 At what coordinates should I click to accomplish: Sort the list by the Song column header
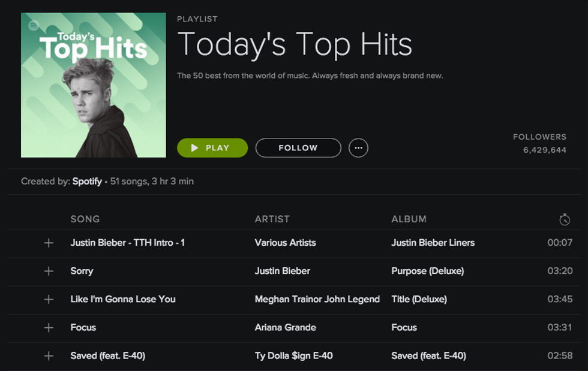click(85, 219)
